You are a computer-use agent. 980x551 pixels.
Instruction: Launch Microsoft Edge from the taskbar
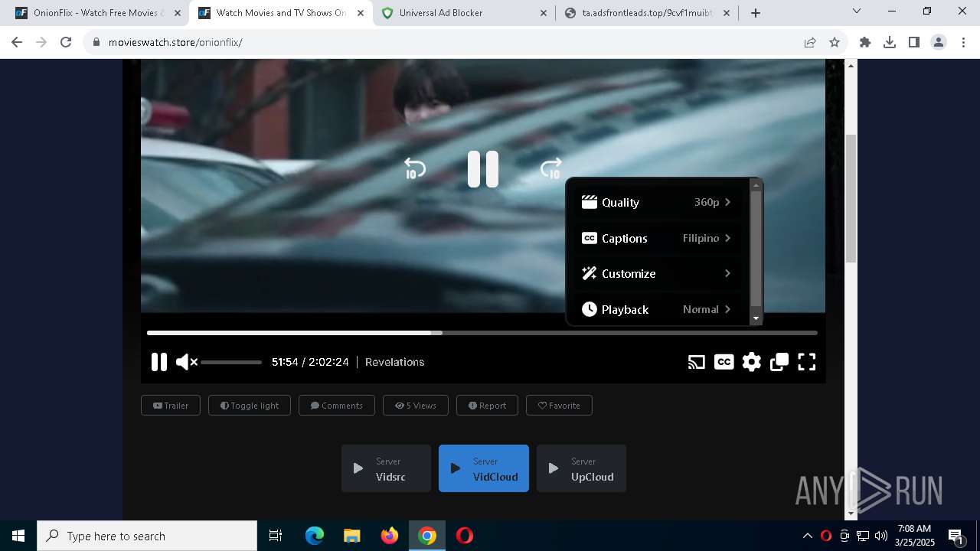click(x=315, y=536)
